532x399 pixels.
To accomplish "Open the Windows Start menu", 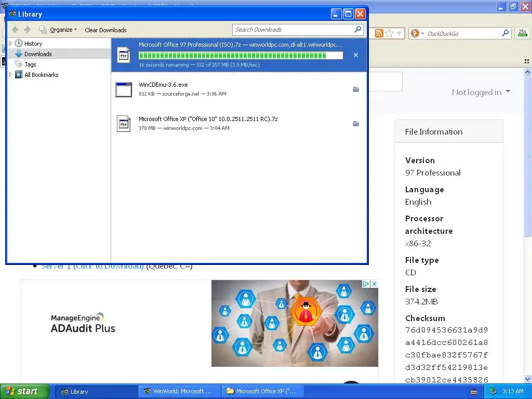I will click(25, 391).
